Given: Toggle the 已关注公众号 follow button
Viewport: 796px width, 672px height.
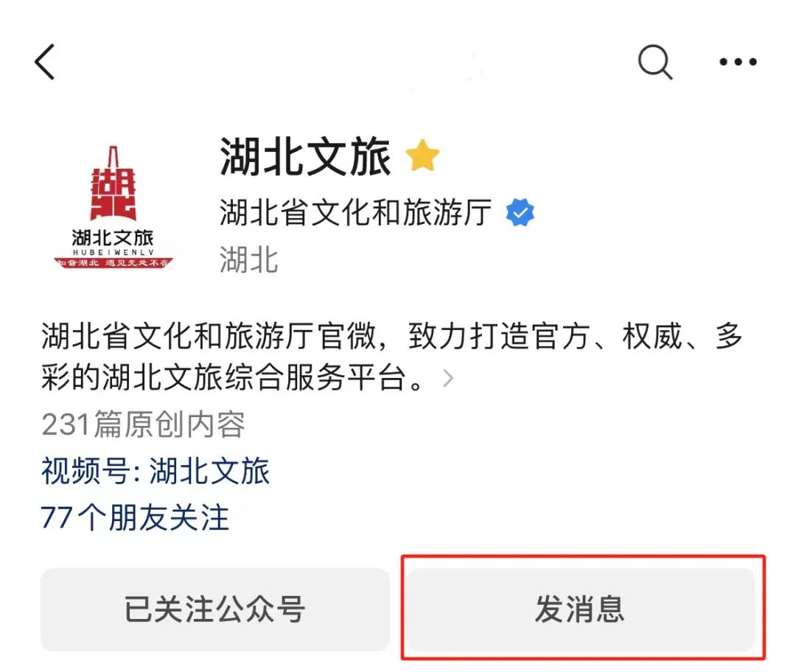Looking at the screenshot, I should pyautogui.click(x=215, y=609).
